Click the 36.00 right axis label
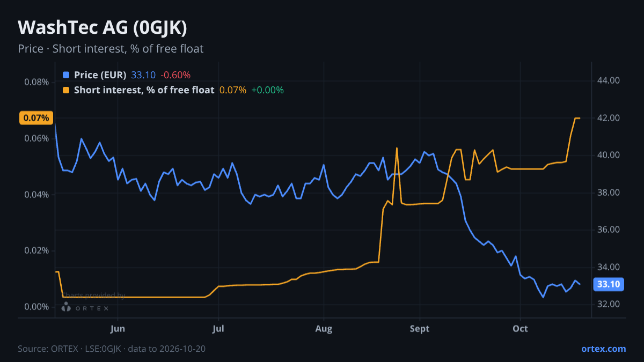The width and height of the screenshot is (644, 362). coord(609,230)
